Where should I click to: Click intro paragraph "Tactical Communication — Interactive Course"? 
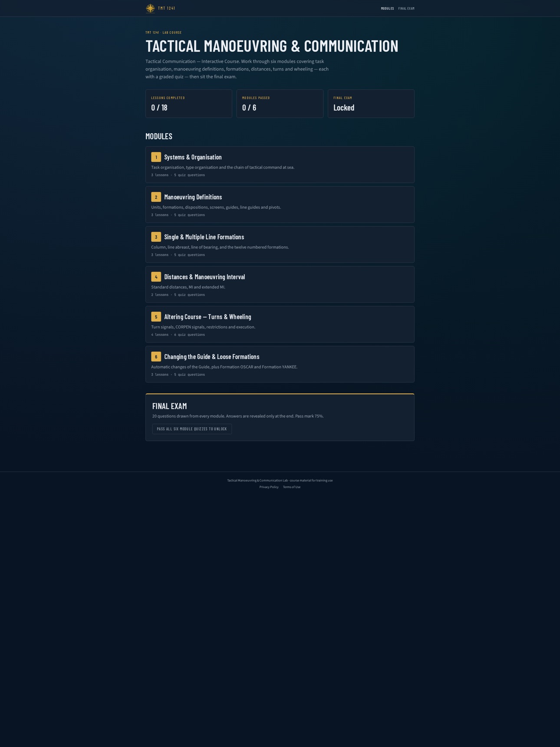(237, 69)
